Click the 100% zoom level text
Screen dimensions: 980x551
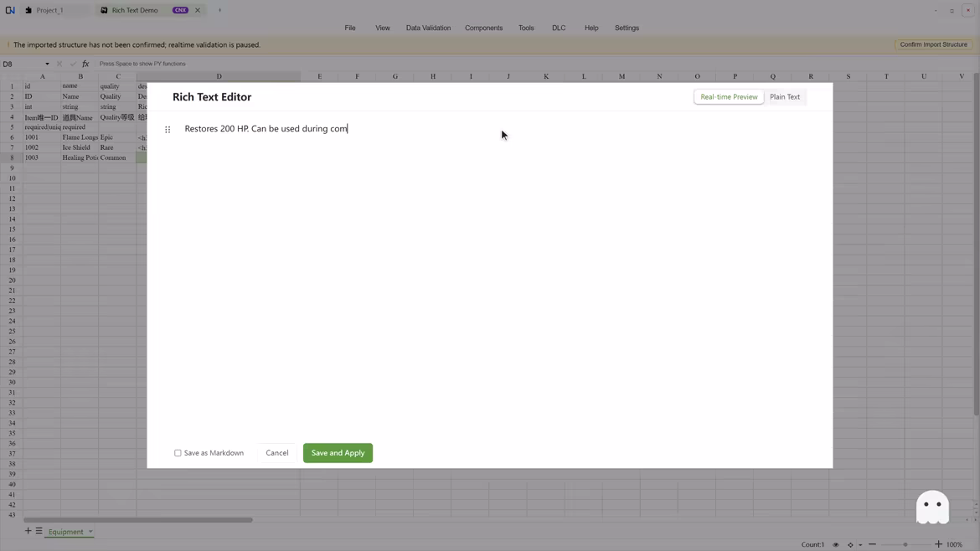pos(954,545)
